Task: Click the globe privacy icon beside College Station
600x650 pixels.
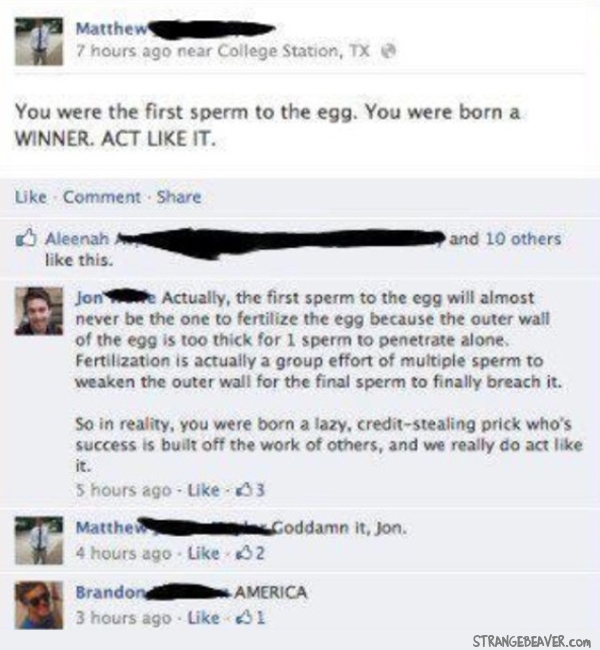Action: click(x=389, y=51)
